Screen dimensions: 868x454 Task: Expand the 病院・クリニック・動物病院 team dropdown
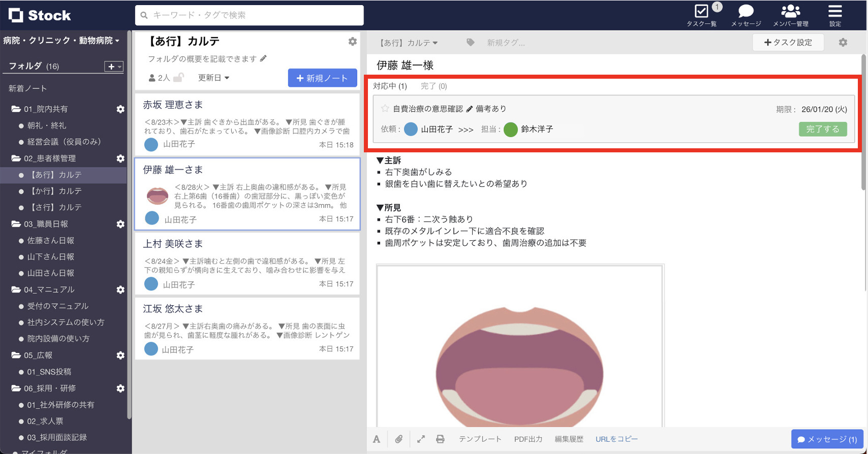[61, 41]
